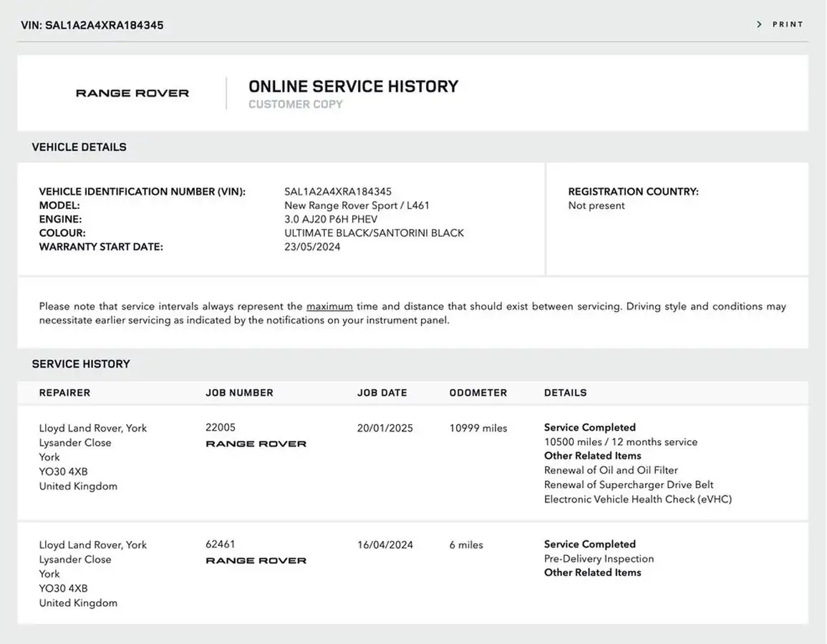Click the Service History section heading

[x=81, y=364]
